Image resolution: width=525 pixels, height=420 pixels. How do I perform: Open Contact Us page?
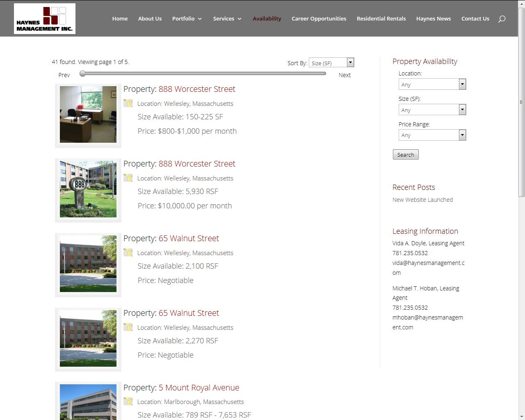(x=475, y=18)
